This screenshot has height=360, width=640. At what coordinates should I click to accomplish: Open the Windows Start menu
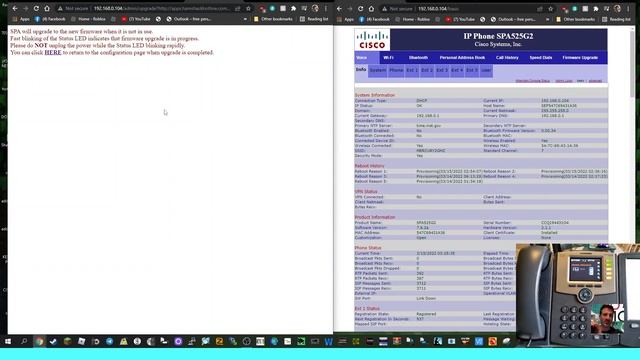[x=8, y=341]
